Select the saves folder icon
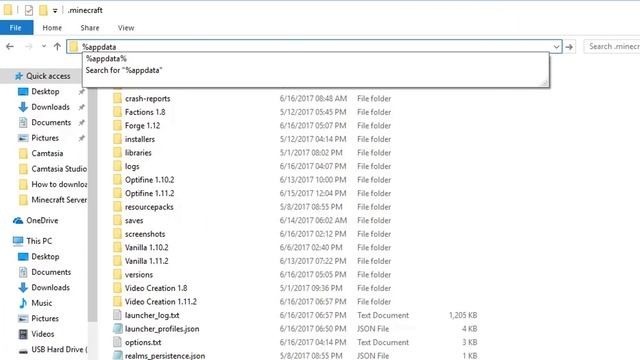The image size is (640, 360). tap(118, 220)
